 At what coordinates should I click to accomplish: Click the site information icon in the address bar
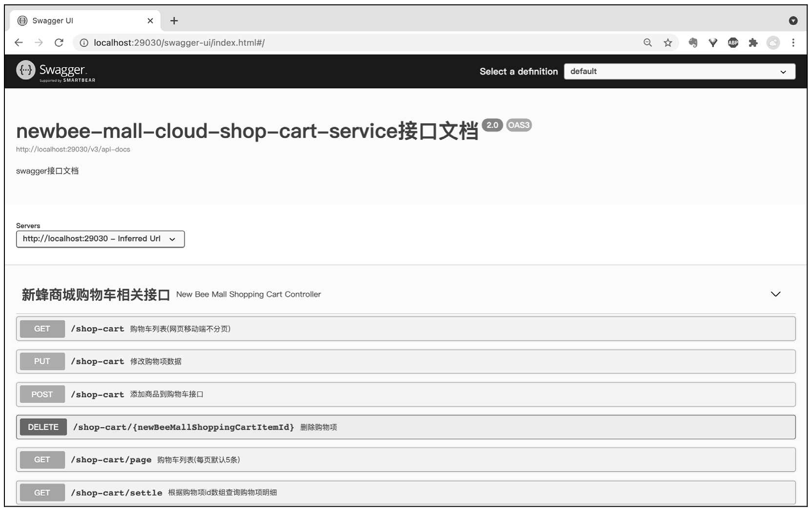[x=84, y=43]
